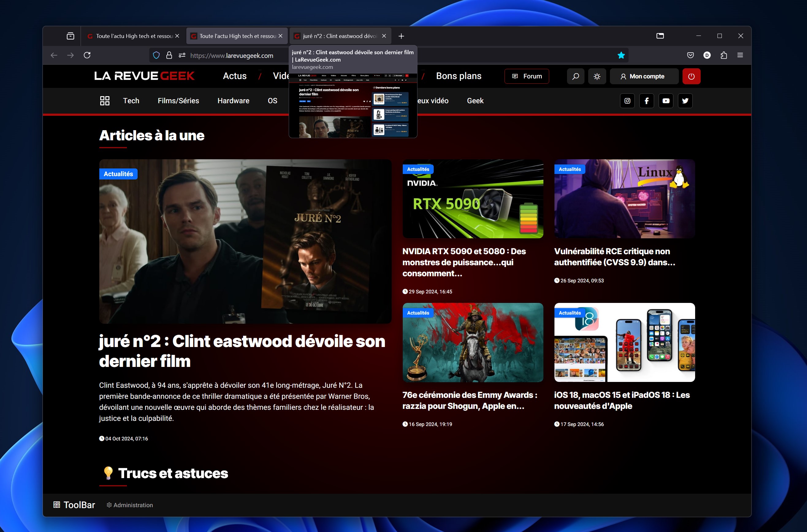Image resolution: width=807 pixels, height=532 pixels.
Task: Click the URL address field
Action: point(231,56)
